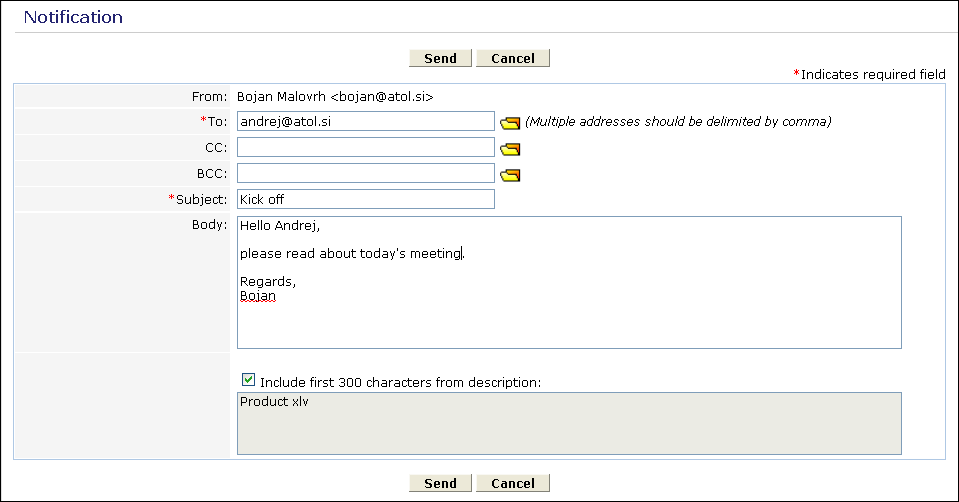Click the Cancel button below the form
This screenshot has height=502, width=959.
(512, 483)
